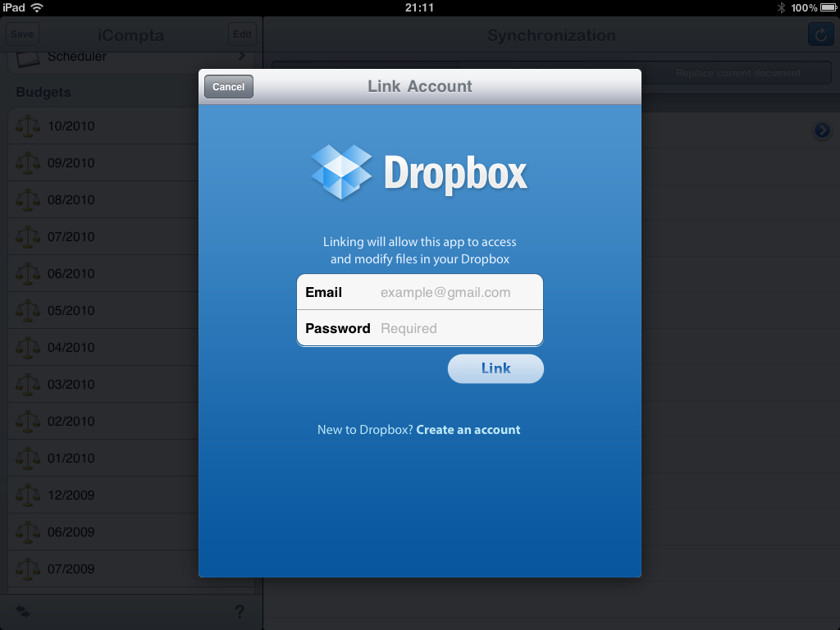The height and width of the screenshot is (630, 840).
Task: Expand the Scheduler row chevron
Action: (242, 57)
